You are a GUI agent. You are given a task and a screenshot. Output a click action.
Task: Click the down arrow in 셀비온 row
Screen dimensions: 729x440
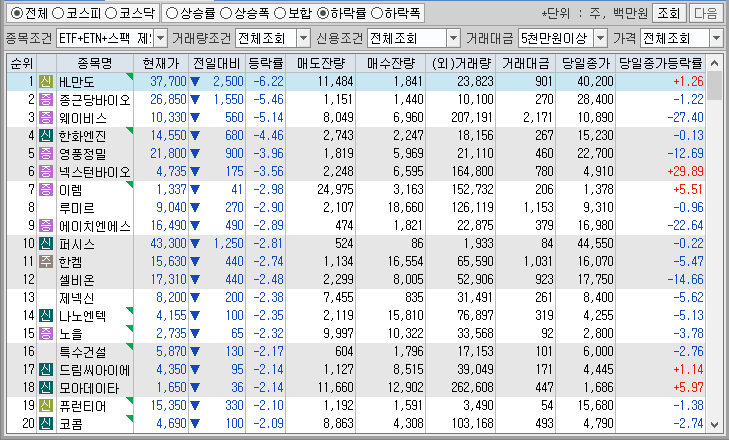pos(195,280)
